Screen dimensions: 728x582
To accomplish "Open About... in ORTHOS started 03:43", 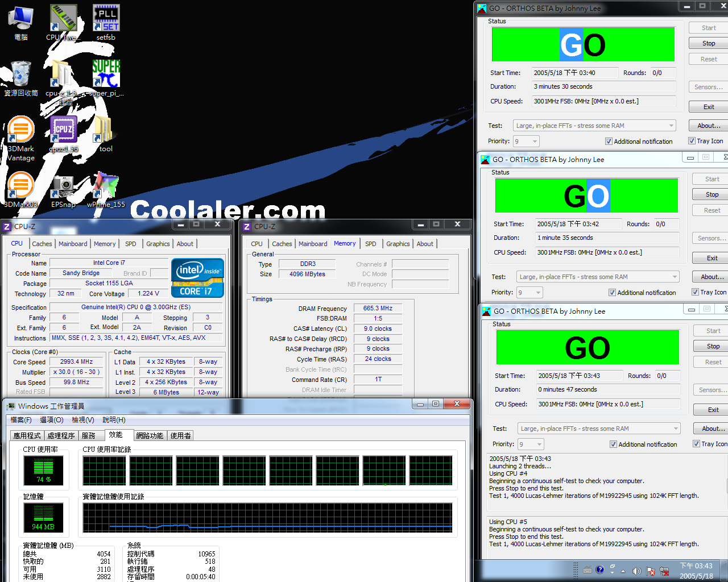I will [x=713, y=429].
